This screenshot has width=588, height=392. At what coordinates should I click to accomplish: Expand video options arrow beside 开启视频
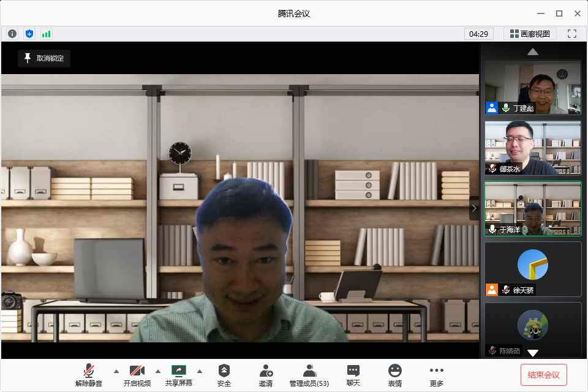point(158,371)
